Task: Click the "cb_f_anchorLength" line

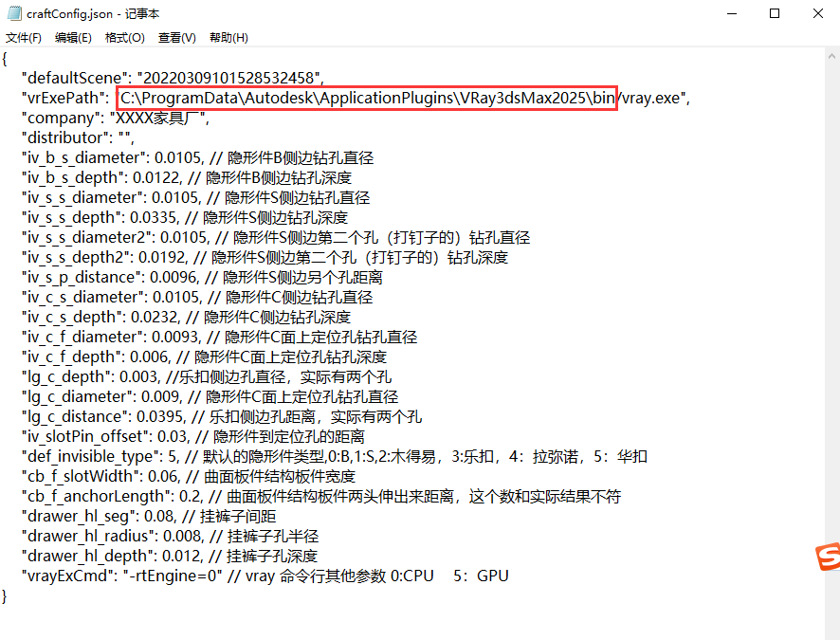Action: coord(321,496)
